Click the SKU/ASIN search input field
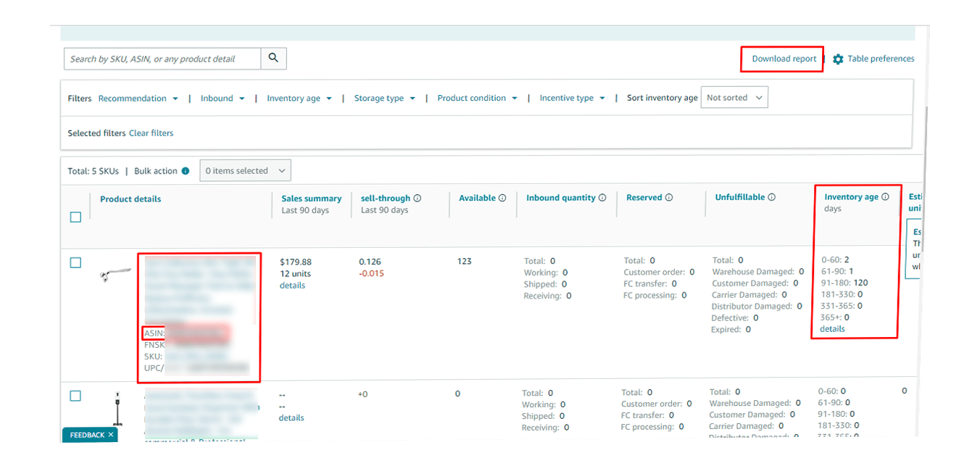980x466 pixels. coord(162,59)
